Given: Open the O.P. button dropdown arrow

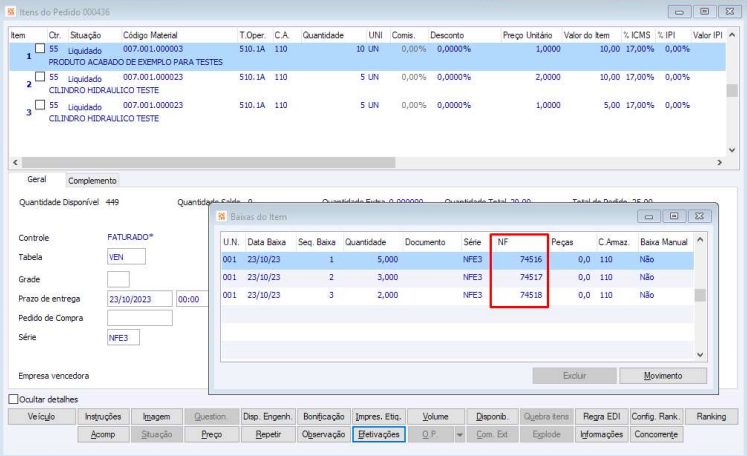Looking at the screenshot, I should click(459, 435).
